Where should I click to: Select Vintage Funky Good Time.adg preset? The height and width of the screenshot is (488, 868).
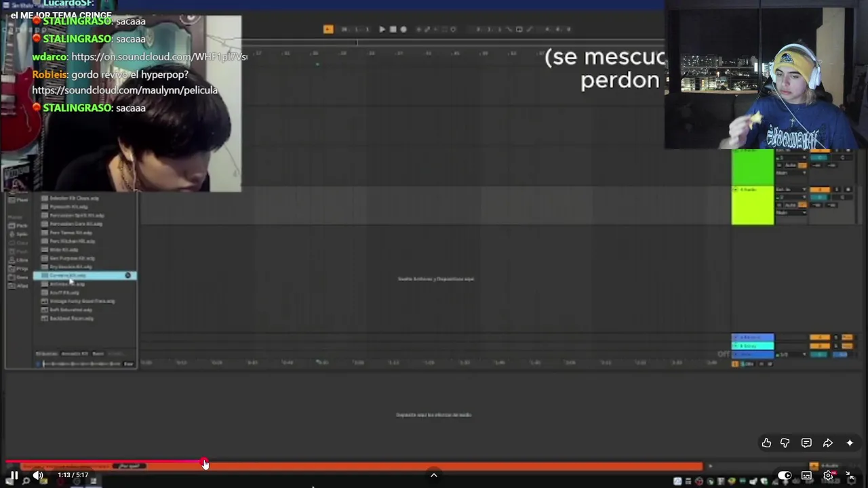pos(81,301)
